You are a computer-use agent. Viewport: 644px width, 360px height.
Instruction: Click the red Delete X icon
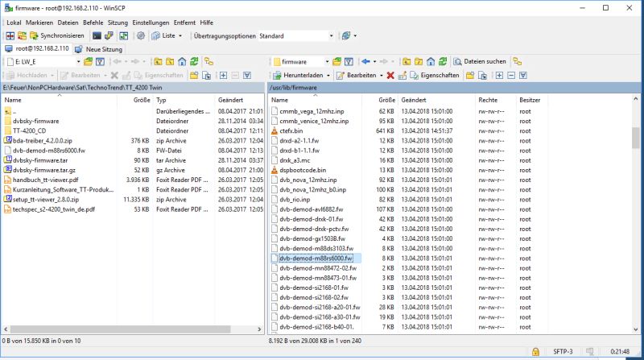pyautogui.click(x=390, y=75)
